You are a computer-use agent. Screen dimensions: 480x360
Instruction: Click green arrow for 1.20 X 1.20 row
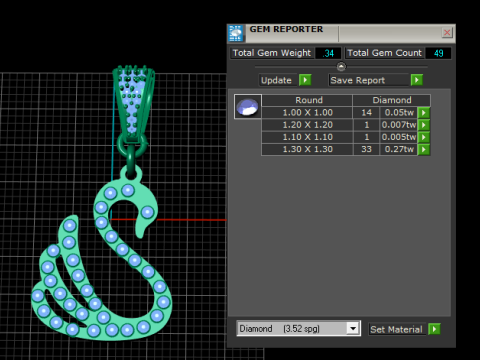424,125
